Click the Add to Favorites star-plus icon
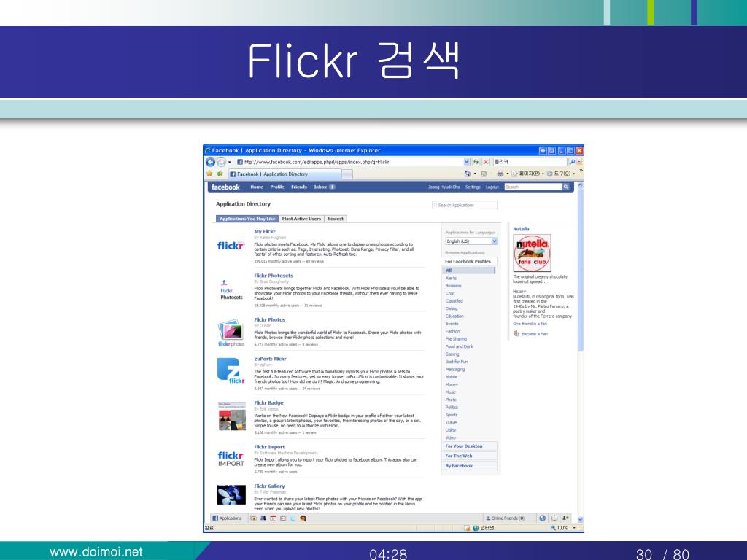 [x=220, y=174]
